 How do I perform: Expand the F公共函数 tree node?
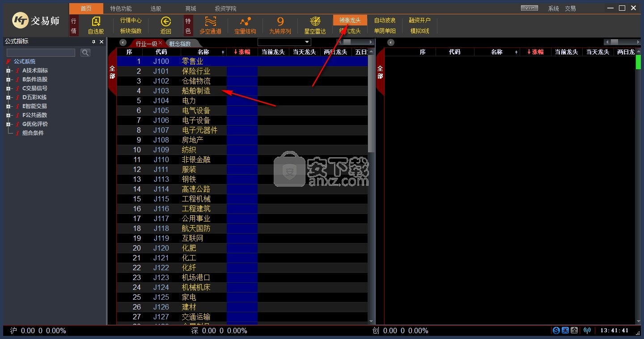pyautogui.click(x=8, y=115)
